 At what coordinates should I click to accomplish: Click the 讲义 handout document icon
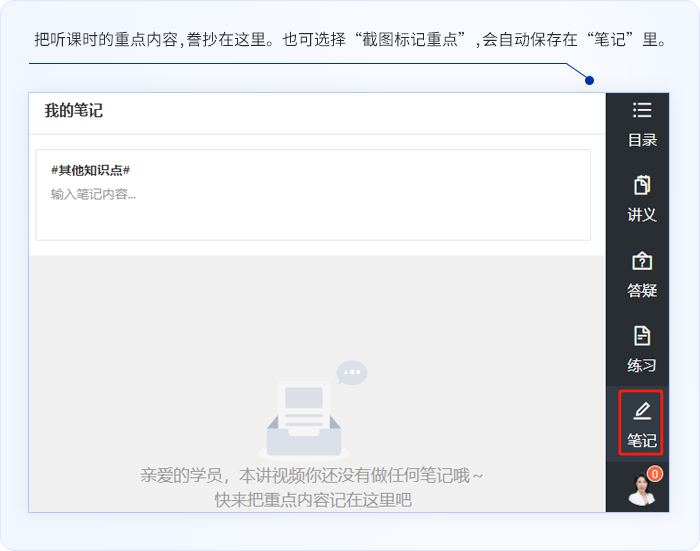pyautogui.click(x=642, y=185)
